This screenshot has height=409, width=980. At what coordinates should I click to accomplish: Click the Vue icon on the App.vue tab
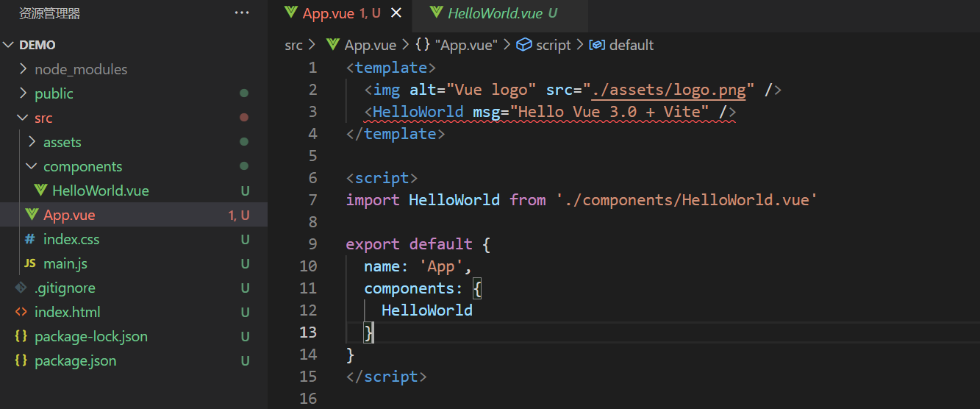290,13
